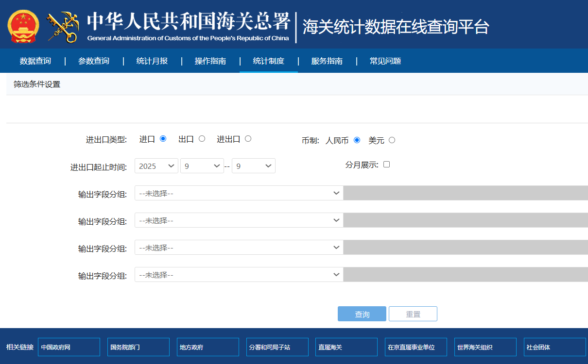
Task: Open the 数据查询 menu item
Action: pos(35,61)
